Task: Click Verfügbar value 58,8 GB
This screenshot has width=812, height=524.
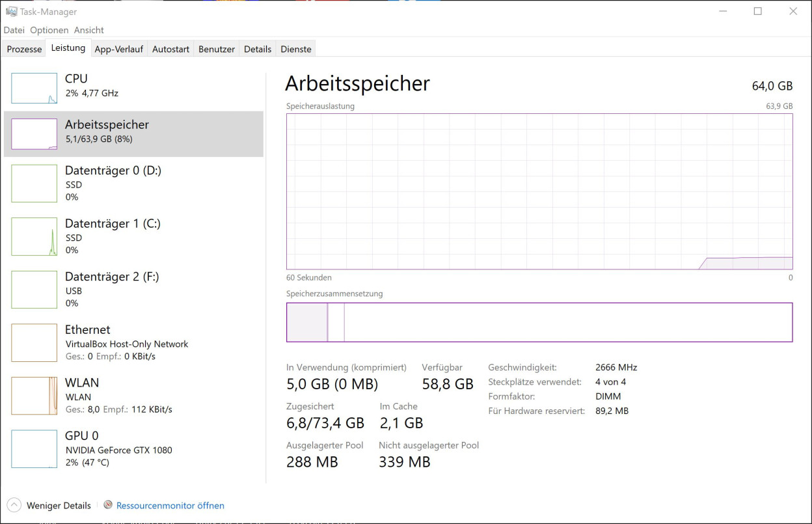Action: coord(448,384)
